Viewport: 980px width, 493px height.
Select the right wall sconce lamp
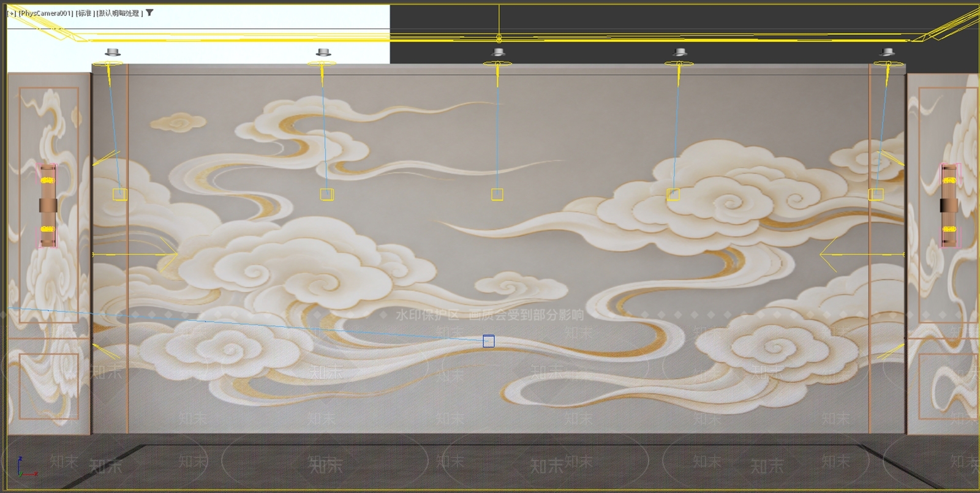coord(949,205)
